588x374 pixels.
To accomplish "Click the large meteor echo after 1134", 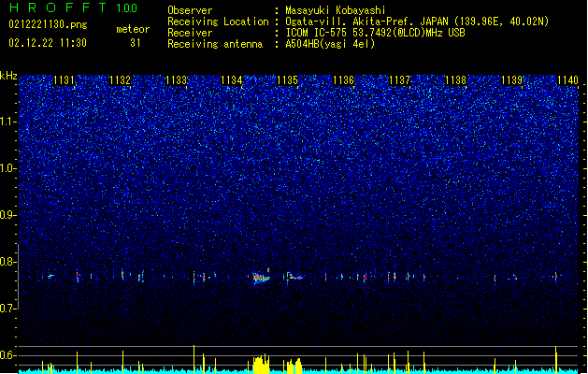I will click(x=261, y=277).
